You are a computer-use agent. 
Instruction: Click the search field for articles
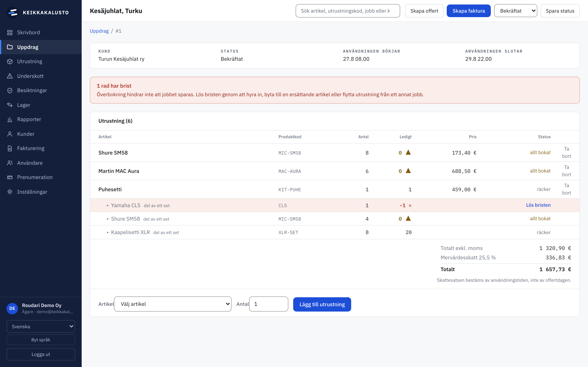point(348,11)
